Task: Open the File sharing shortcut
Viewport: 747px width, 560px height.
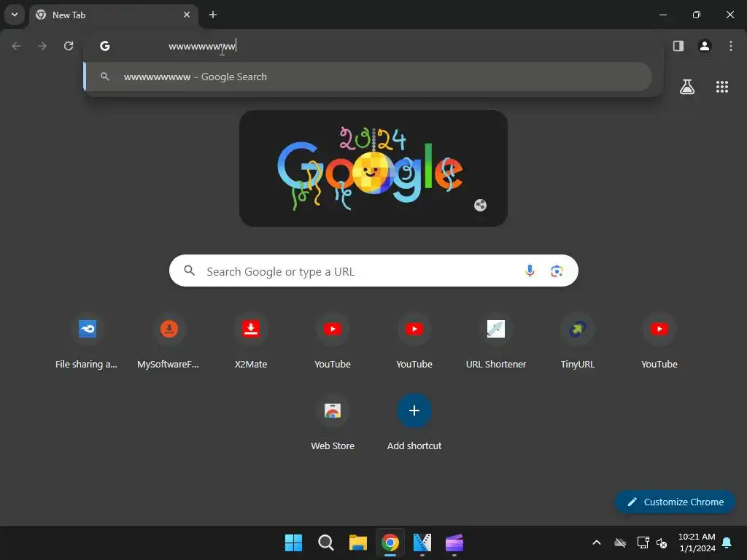Action: click(87, 342)
